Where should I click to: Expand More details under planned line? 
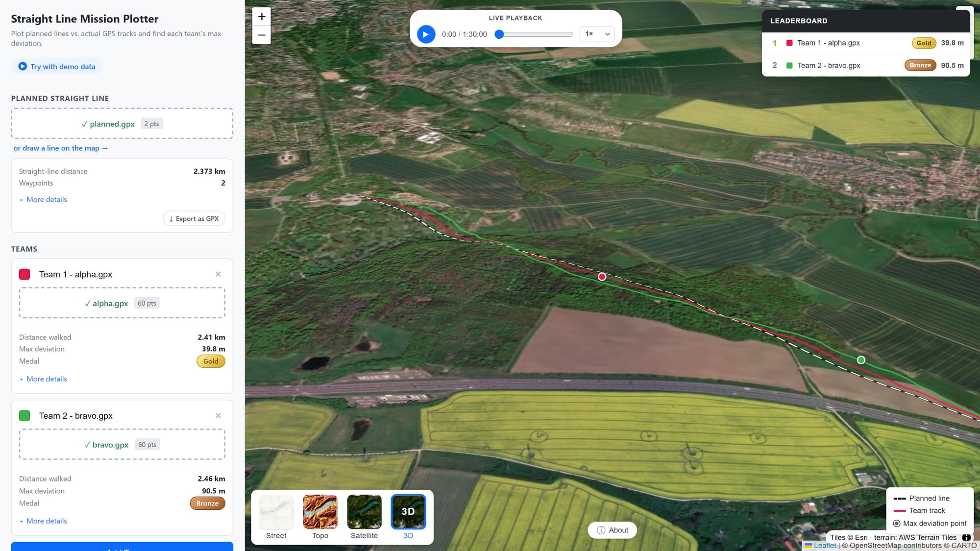[x=47, y=199]
